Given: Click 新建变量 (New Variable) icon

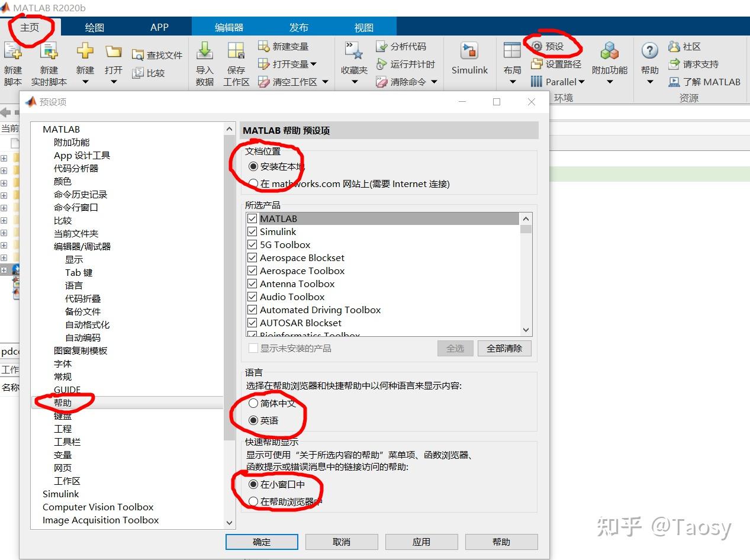Looking at the screenshot, I should (264, 46).
